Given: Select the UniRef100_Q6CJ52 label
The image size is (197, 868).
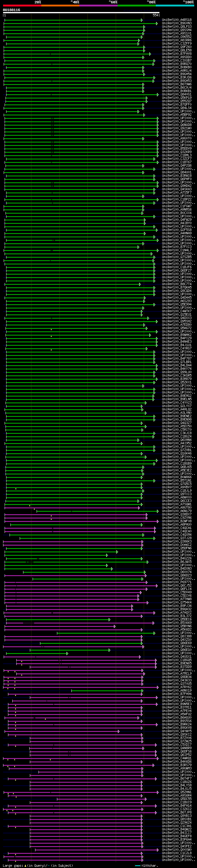Looking at the screenshot, I should pyautogui.click(x=177, y=586).
